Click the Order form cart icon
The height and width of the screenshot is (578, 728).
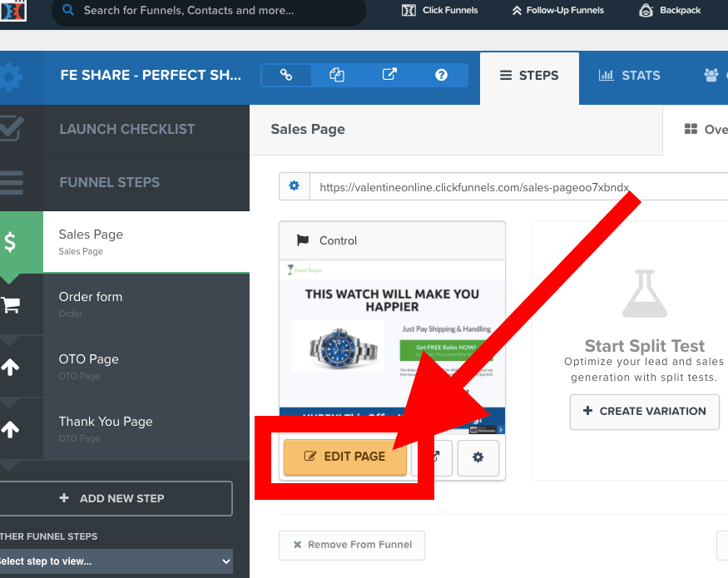tap(10, 304)
